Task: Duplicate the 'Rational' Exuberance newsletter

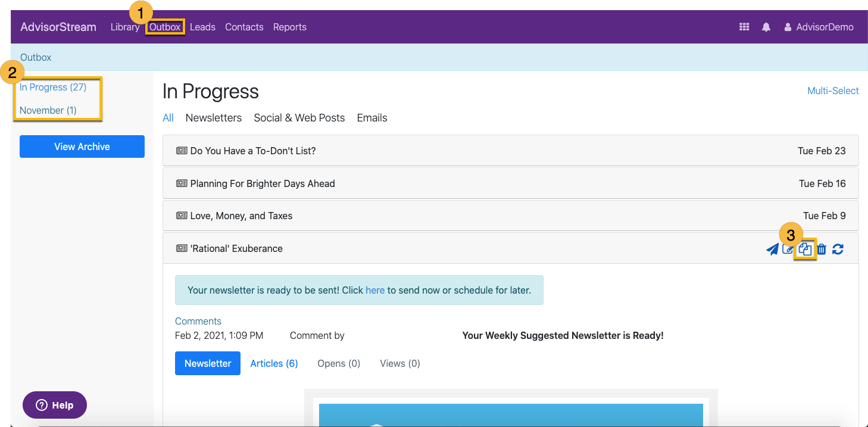Action: coord(805,249)
